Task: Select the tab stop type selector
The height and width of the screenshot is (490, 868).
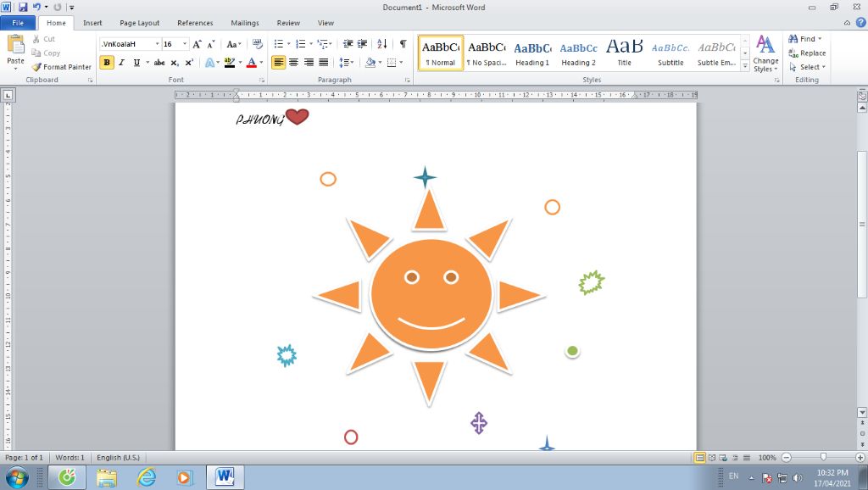Action: coord(8,95)
